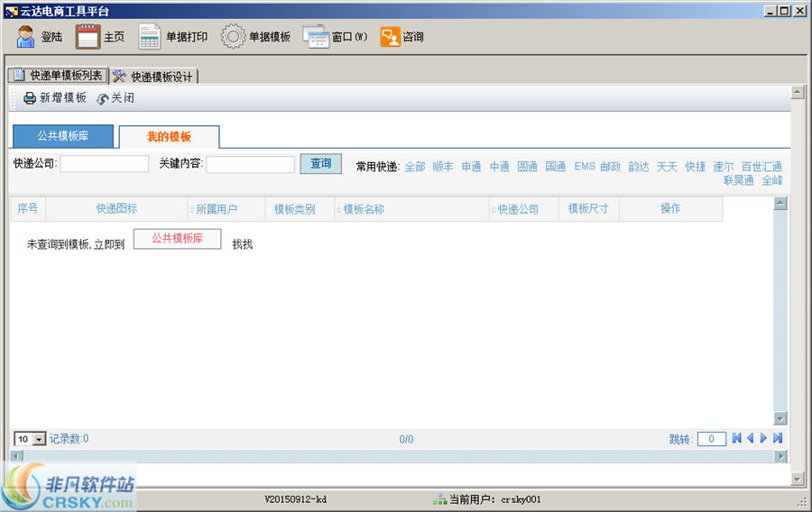Filter by 全峰 courier link

pyautogui.click(x=772, y=180)
